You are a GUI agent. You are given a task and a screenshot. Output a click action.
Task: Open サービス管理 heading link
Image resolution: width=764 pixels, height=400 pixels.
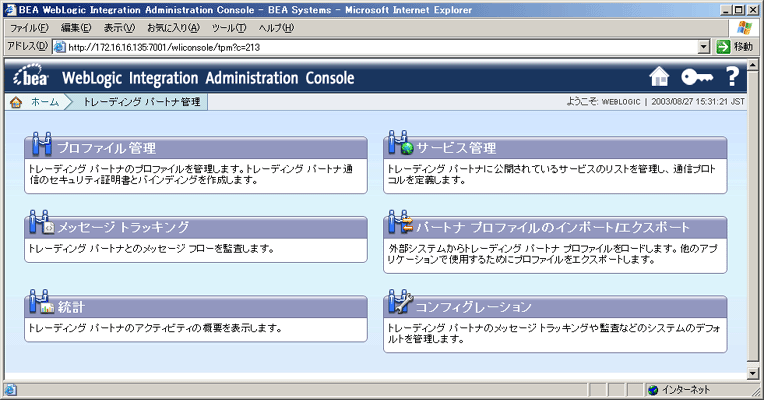(456, 148)
